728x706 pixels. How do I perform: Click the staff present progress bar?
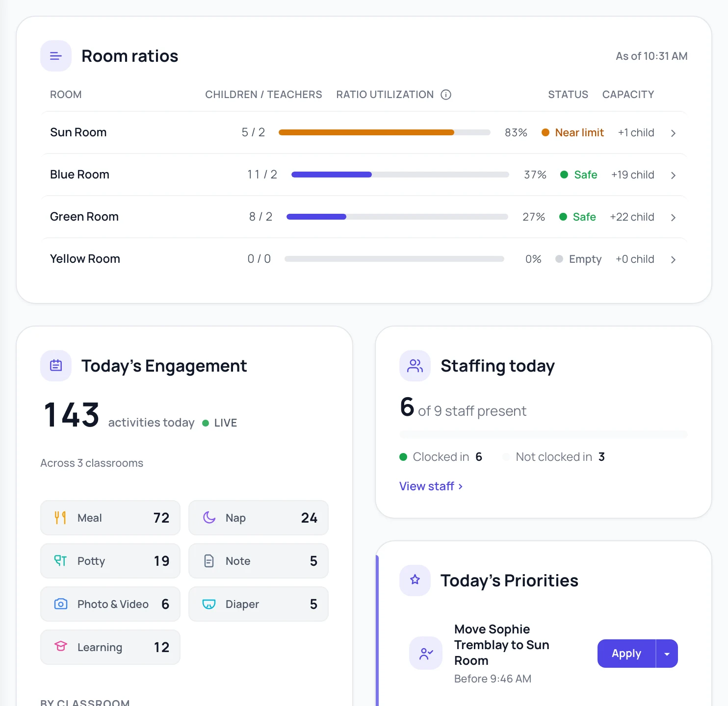(544, 434)
